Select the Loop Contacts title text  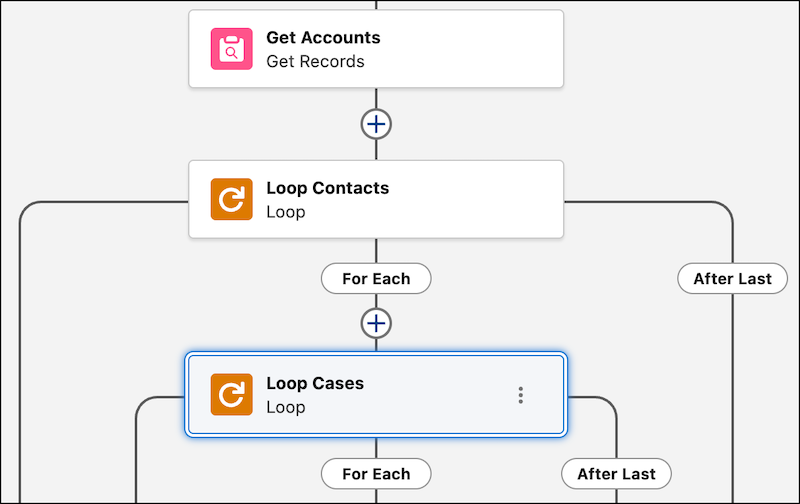click(x=327, y=188)
